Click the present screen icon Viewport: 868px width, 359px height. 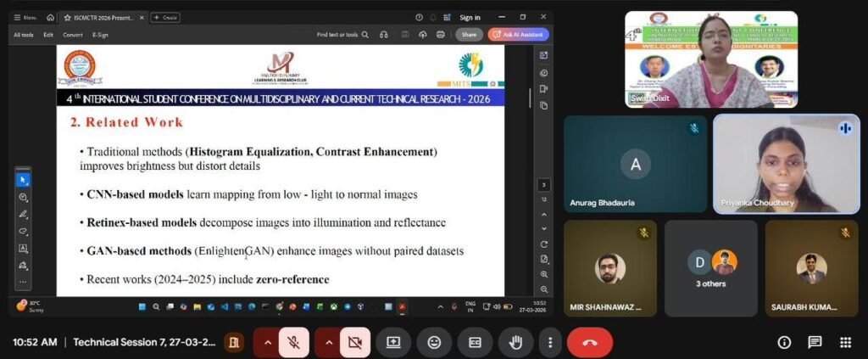pos(393,342)
